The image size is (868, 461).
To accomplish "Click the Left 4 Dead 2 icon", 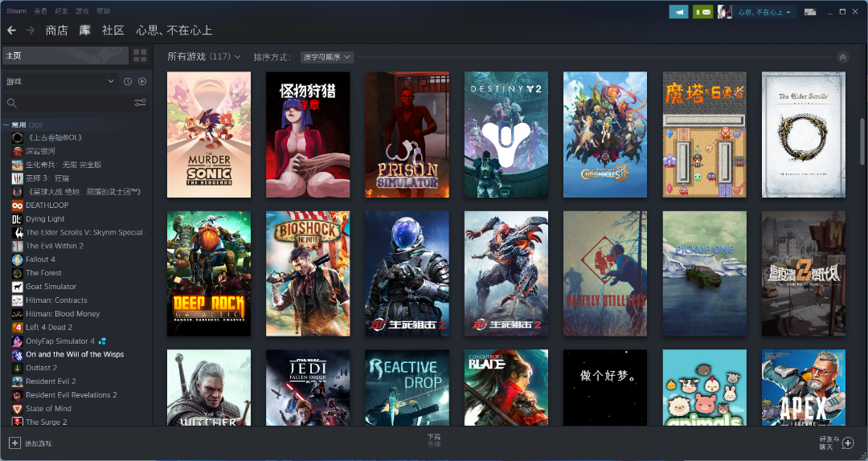I will [x=17, y=327].
